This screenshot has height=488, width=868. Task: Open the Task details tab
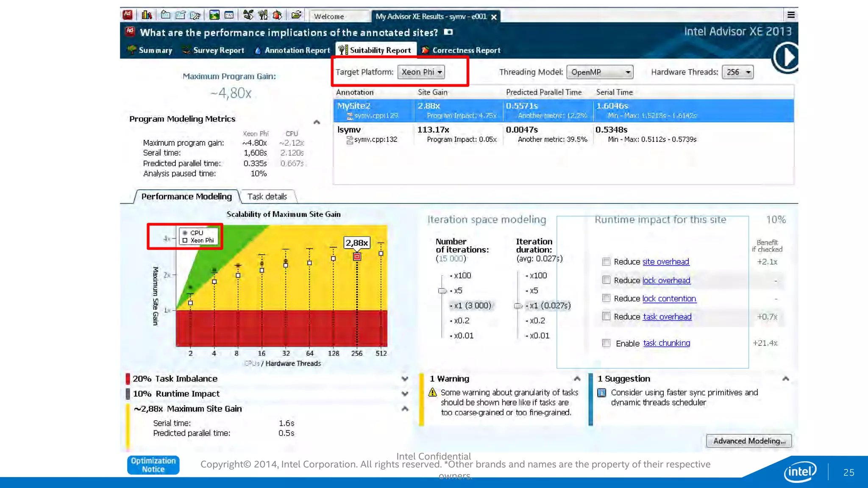(267, 197)
